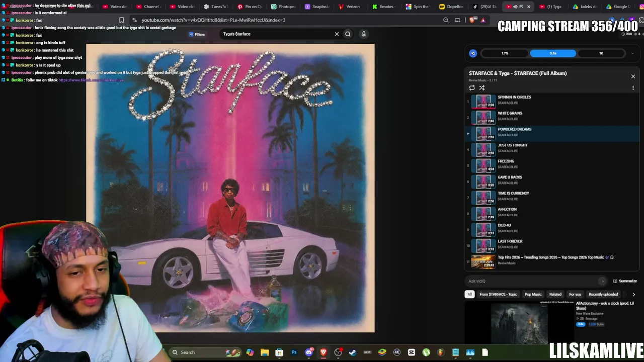Click the 1.7% vidIQ stat pill
The height and width of the screenshot is (362, 644).
(505, 53)
